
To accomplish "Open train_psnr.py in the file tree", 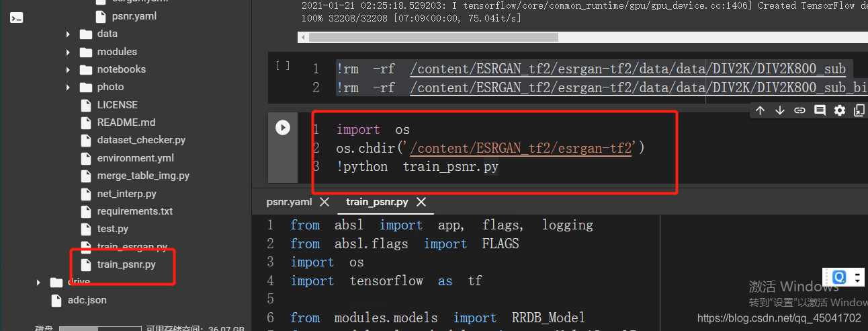I will (x=126, y=264).
